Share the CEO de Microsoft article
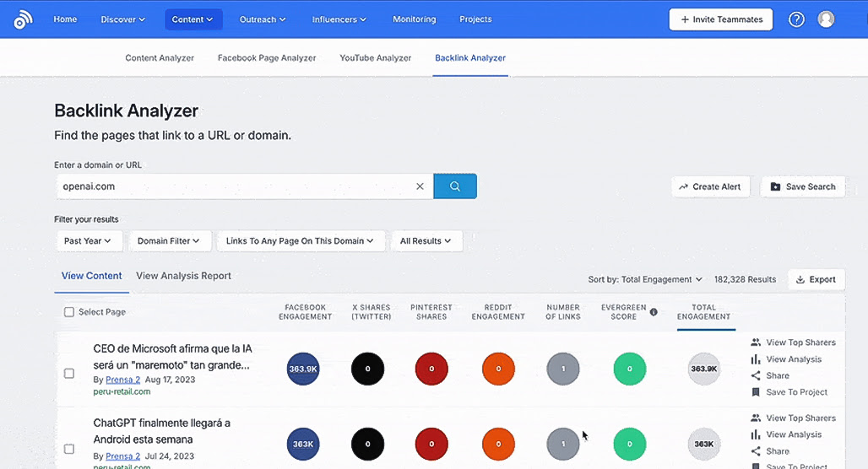The width and height of the screenshot is (868, 469). [x=770, y=375]
